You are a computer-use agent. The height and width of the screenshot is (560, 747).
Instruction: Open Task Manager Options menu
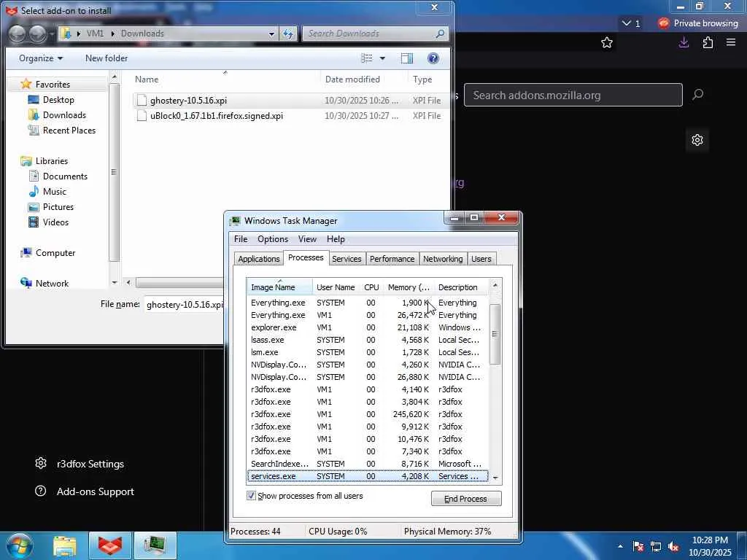click(x=273, y=239)
